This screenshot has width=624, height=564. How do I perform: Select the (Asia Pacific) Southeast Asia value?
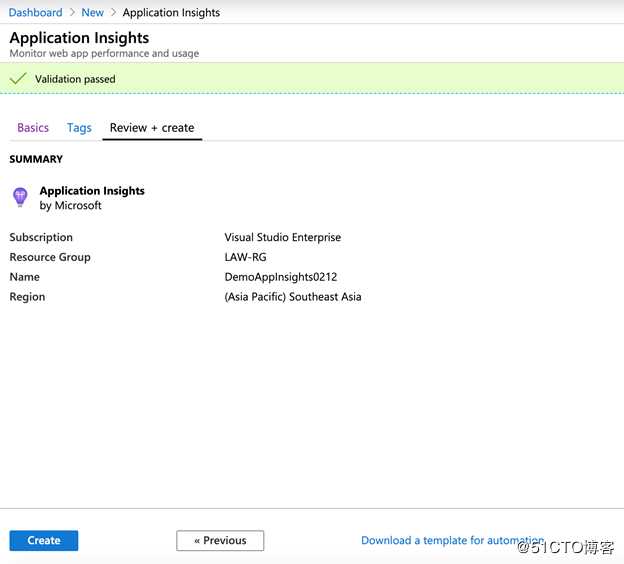pos(293,297)
